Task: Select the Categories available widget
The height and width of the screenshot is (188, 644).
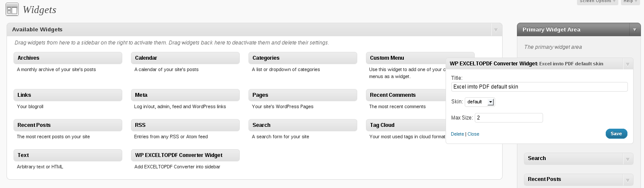Action: (303, 58)
